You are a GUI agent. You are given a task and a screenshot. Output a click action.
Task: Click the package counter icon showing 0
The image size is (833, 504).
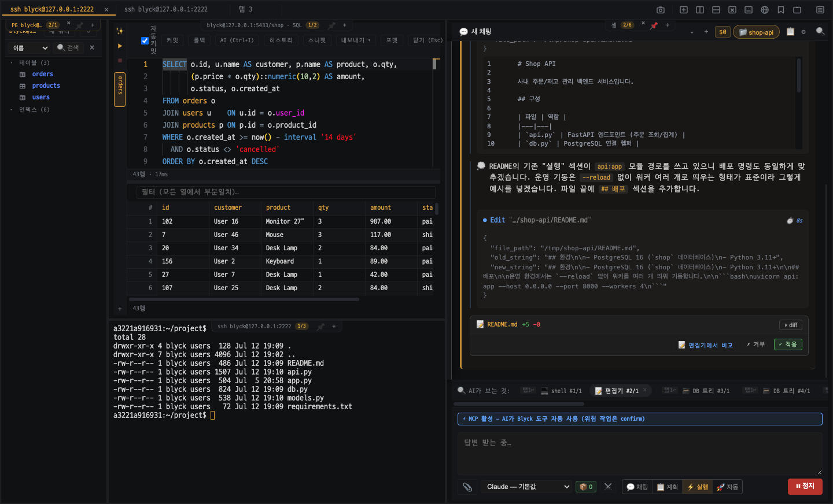[586, 487]
